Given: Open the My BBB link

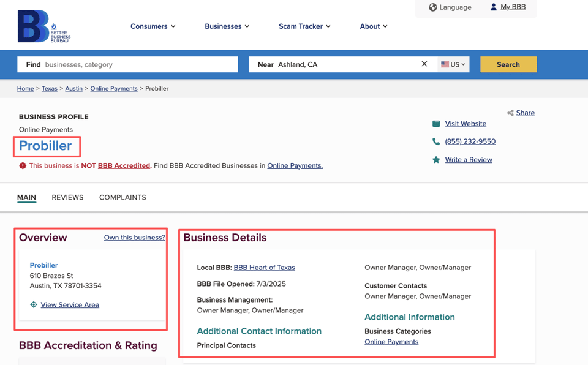Looking at the screenshot, I should 513,7.
